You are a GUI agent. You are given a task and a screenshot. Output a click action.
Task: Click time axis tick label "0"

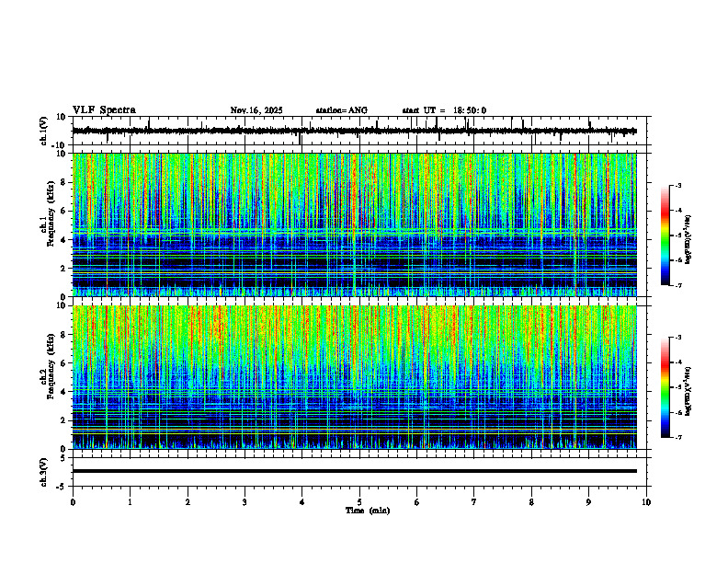[x=73, y=502]
